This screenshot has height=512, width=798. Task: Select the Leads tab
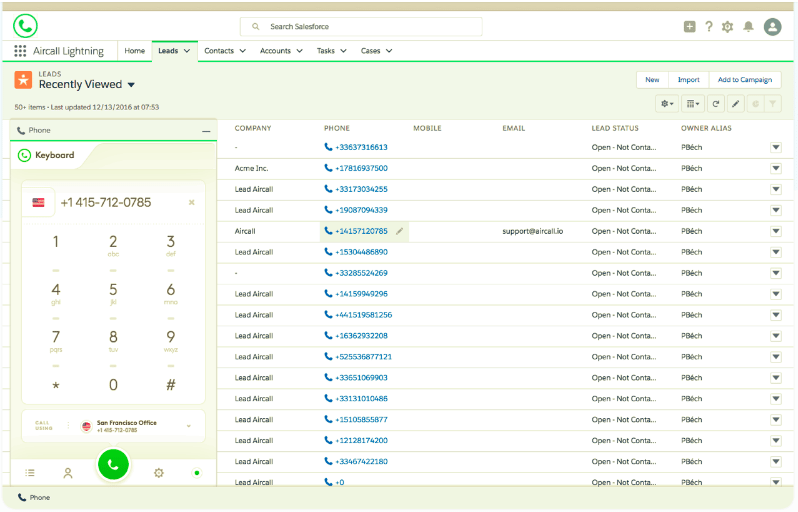point(168,51)
